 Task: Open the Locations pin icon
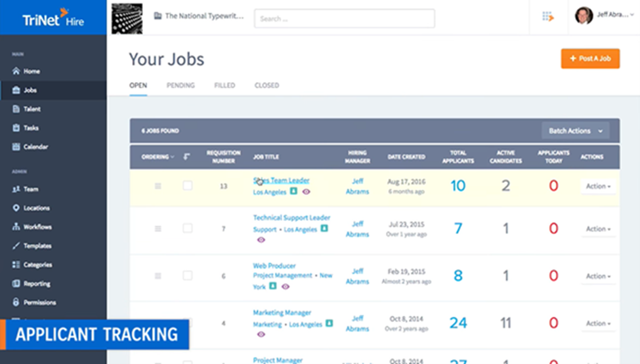tap(16, 208)
